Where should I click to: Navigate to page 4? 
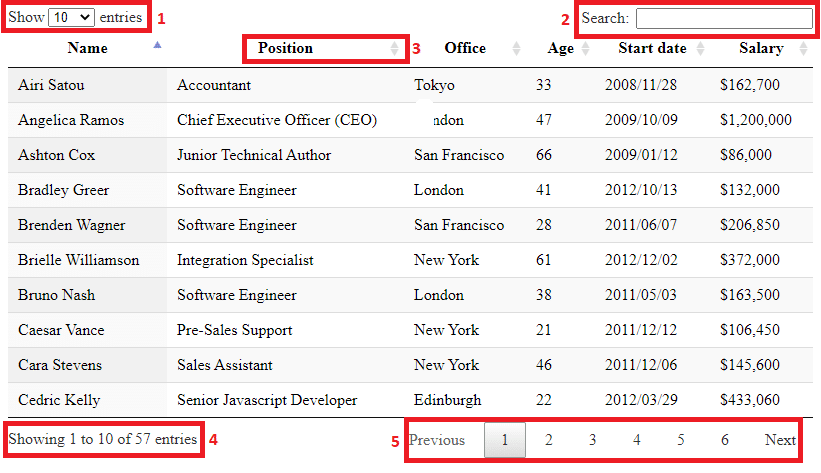pyautogui.click(x=637, y=440)
